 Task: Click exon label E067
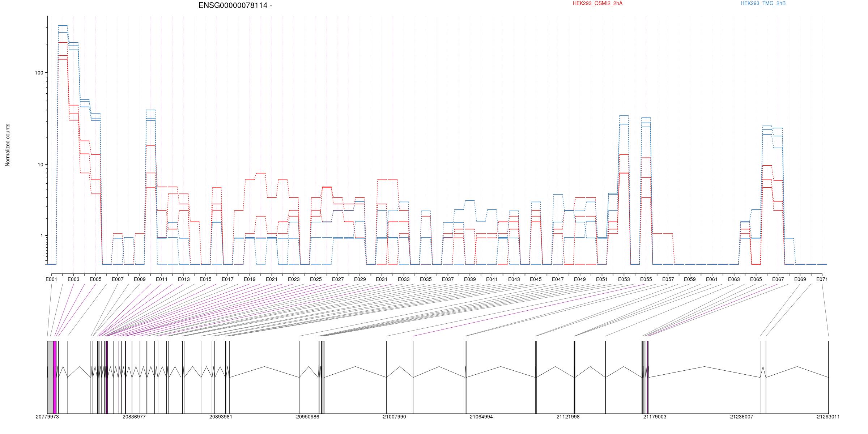(778, 279)
